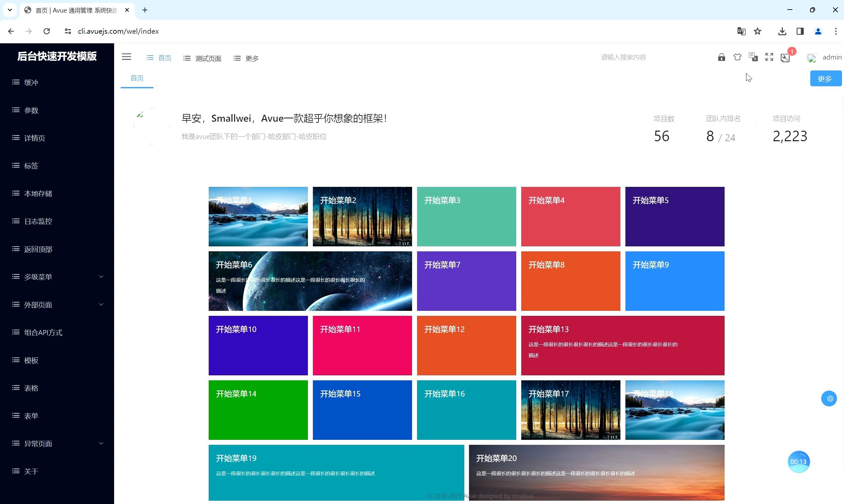Open 详情页 in sidebar
Viewport: 844px width, 504px height.
57,138
